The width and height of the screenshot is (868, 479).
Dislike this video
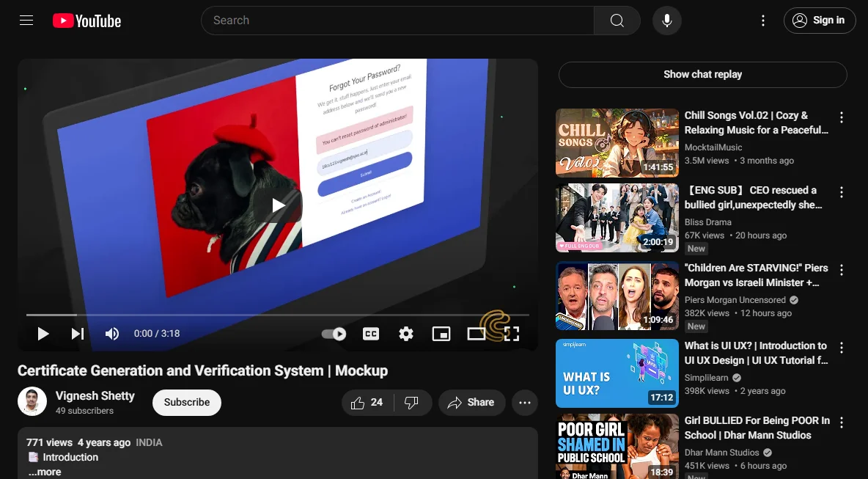coord(413,403)
